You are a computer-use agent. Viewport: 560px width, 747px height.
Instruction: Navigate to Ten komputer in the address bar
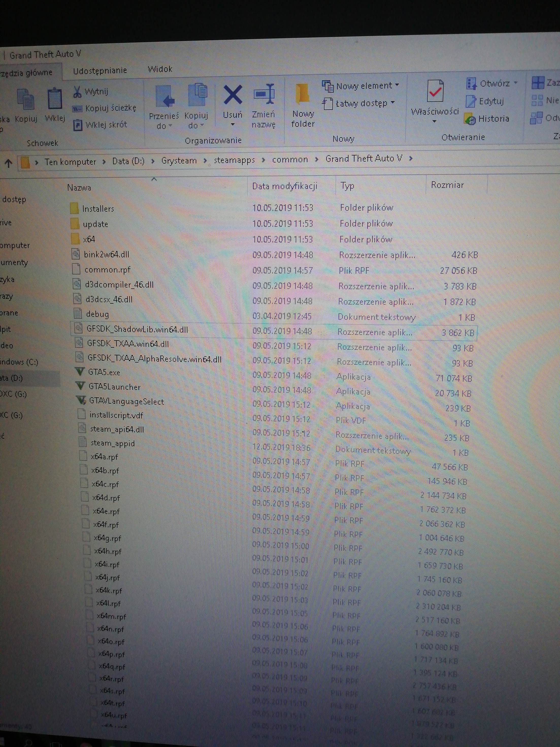click(70, 162)
